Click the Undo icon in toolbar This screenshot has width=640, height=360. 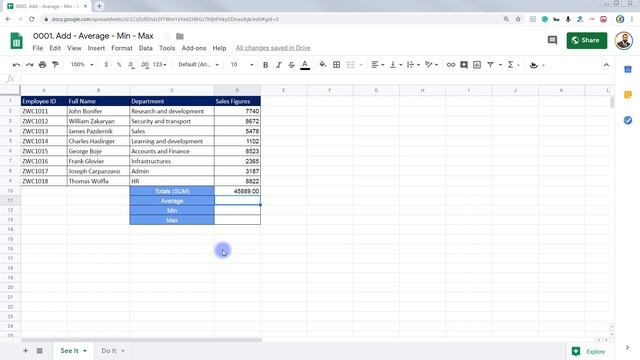(16, 64)
